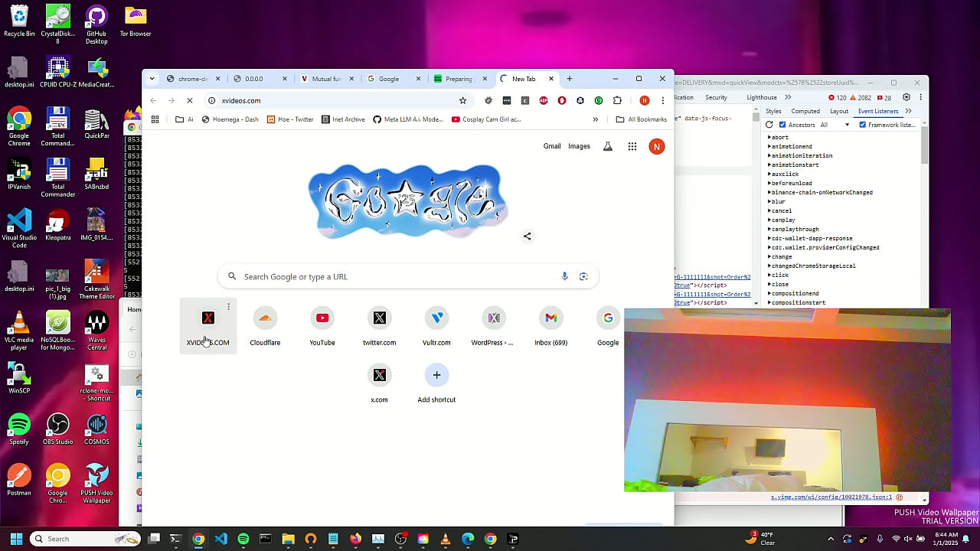Open the event type All dropdown
The width and height of the screenshot is (980, 551).
[835, 125]
